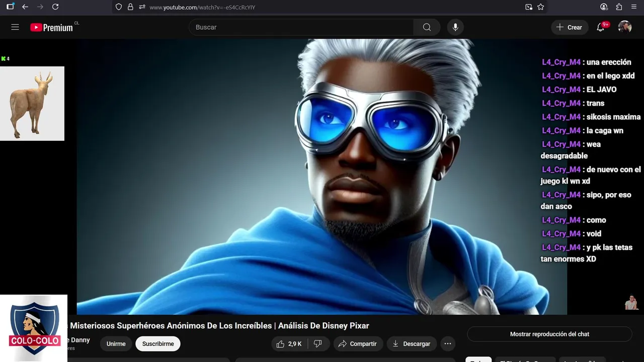
Task: Open the account avatar menu
Action: tap(625, 27)
